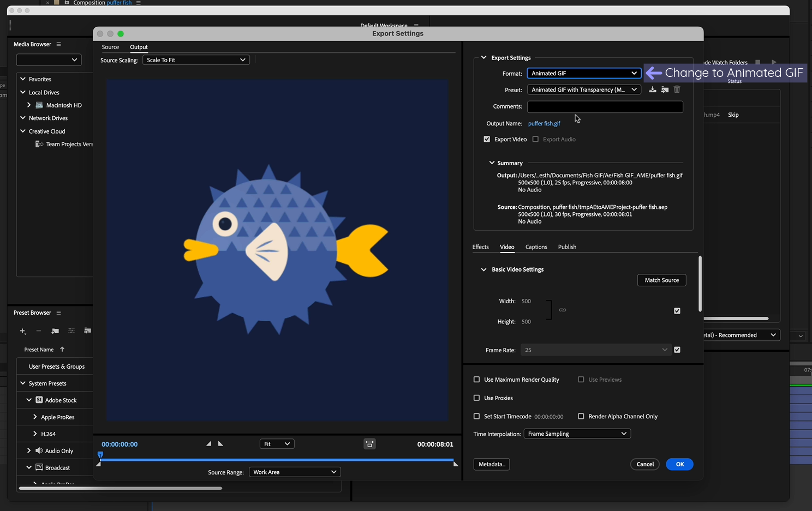The image size is (812, 511).
Task: Open the Format dropdown
Action: click(583, 73)
